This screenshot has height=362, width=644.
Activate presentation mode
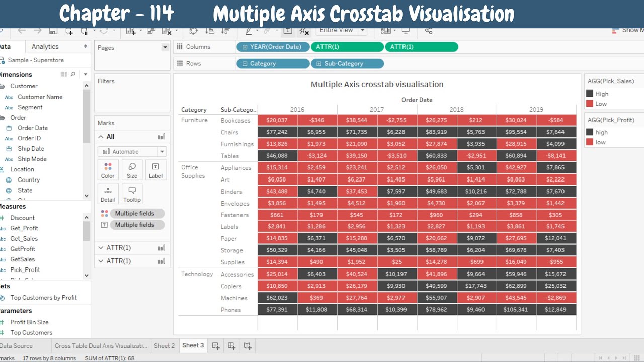406,31
